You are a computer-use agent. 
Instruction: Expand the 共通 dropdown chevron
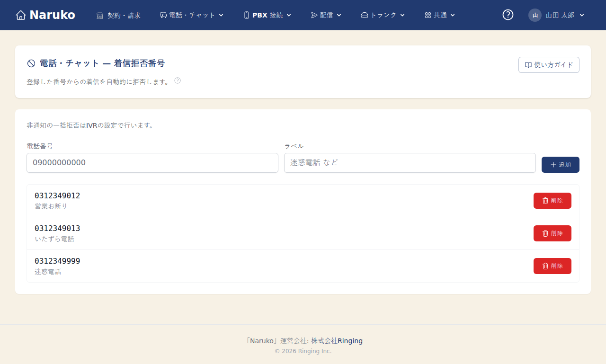point(453,15)
